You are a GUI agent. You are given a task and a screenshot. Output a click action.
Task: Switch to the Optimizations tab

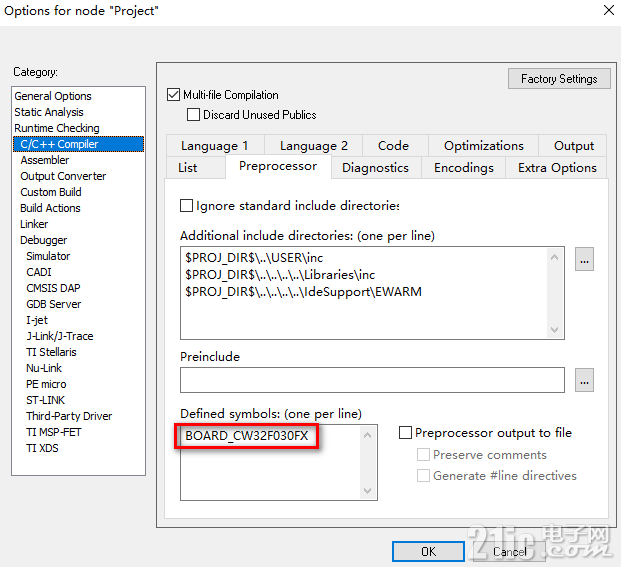483,146
